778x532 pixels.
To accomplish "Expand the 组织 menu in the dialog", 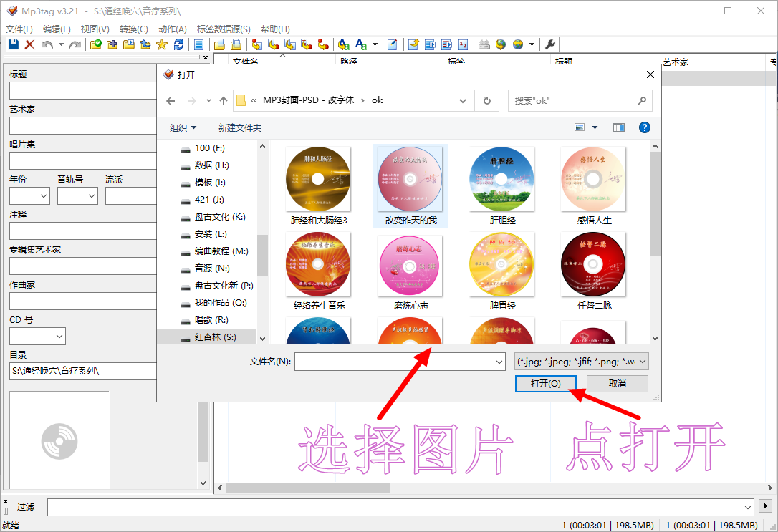I will [183, 128].
